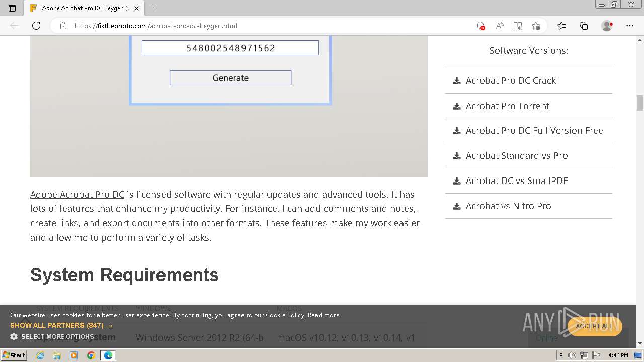Screen dimensions: 644x362
Task: Click the Generate button in keygen image
Action: pos(230,78)
